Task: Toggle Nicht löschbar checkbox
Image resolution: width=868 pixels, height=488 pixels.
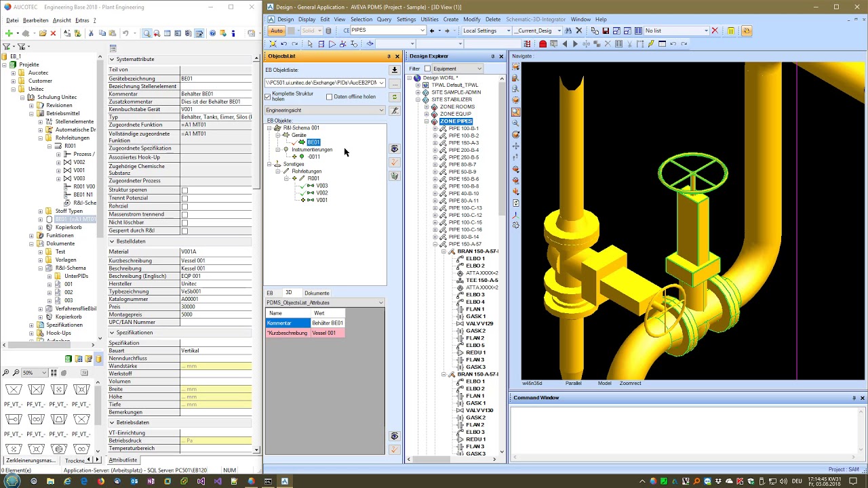Action: tap(184, 223)
